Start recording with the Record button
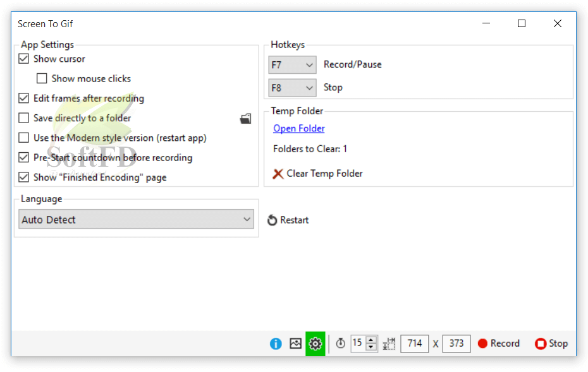 coord(499,344)
